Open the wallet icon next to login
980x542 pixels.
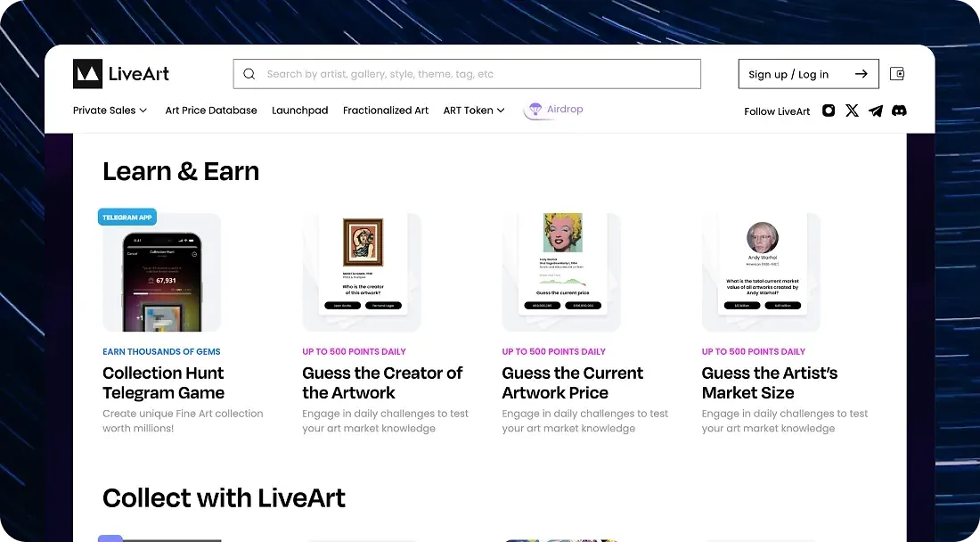897,74
